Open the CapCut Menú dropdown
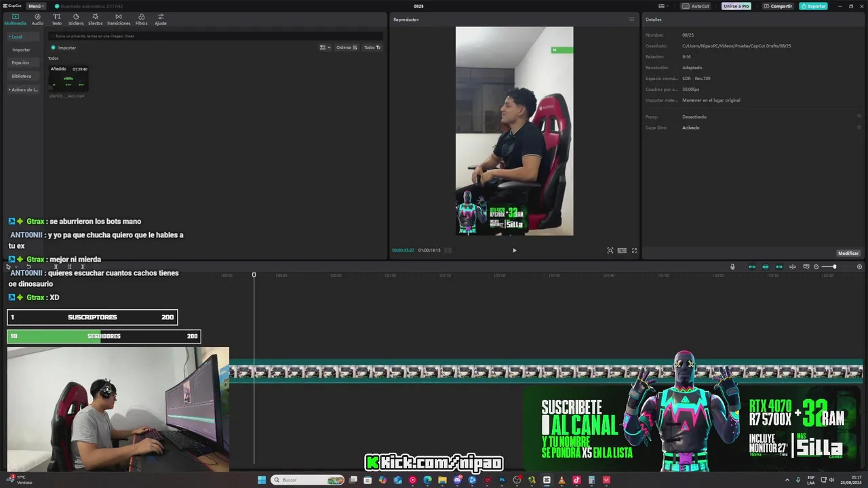The image size is (868, 488). [36, 6]
